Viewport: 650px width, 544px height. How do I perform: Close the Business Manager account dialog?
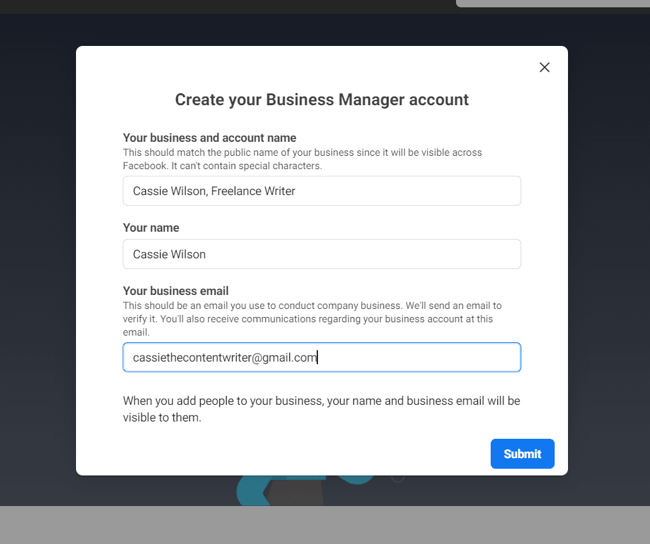coord(544,67)
